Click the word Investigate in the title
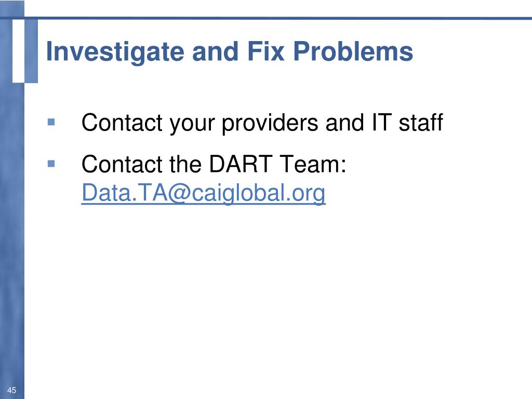Image resolution: width=532 pixels, height=399 pixels. 115,52
